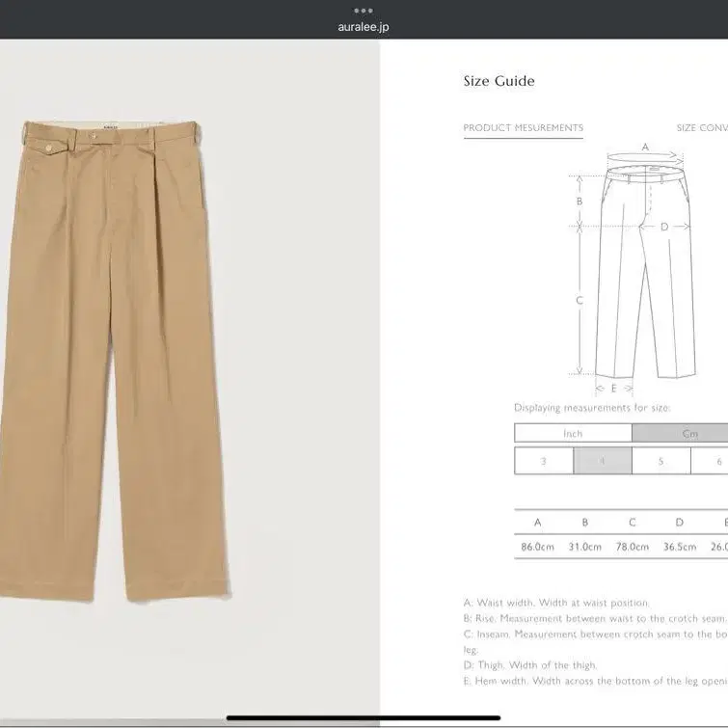This screenshot has height=728, width=728.
Task: Switch to the Product Mesurements tab
Action: (523, 128)
